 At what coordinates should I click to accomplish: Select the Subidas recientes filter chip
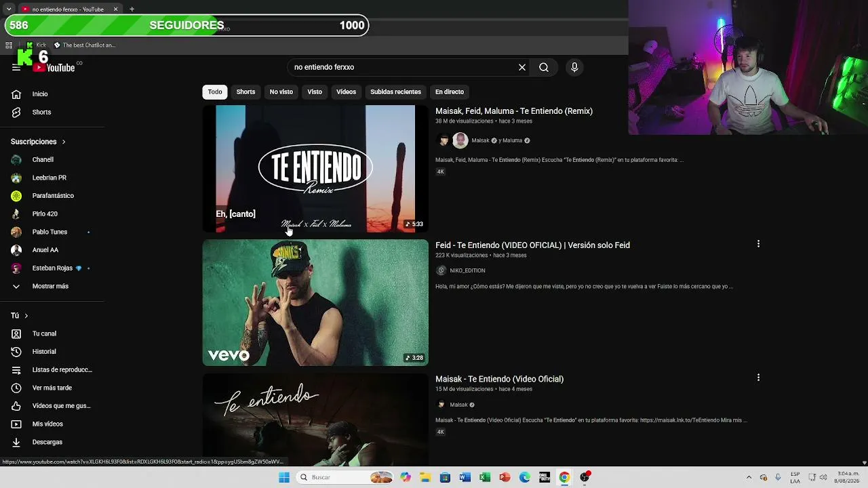point(395,91)
